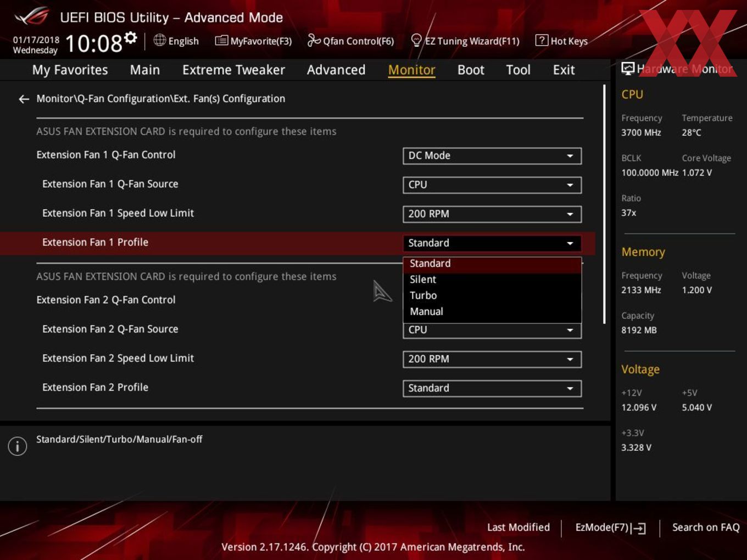Click the 28°C temperature value
The image size is (747, 560).
click(692, 133)
